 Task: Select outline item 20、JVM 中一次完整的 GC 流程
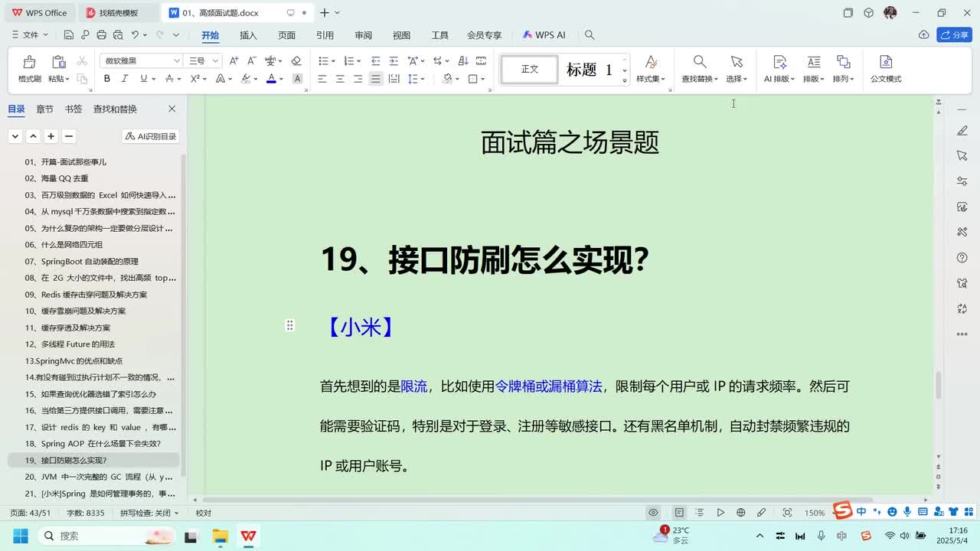tap(93, 477)
